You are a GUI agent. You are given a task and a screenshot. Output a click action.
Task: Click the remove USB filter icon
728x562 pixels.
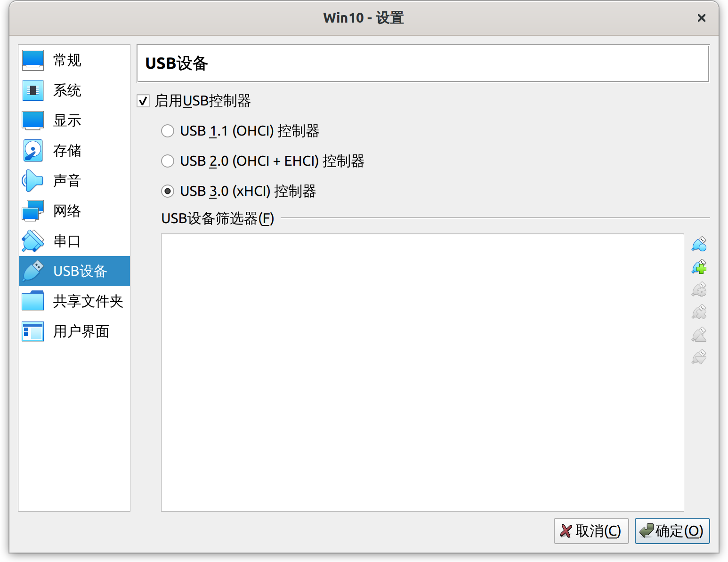click(699, 312)
